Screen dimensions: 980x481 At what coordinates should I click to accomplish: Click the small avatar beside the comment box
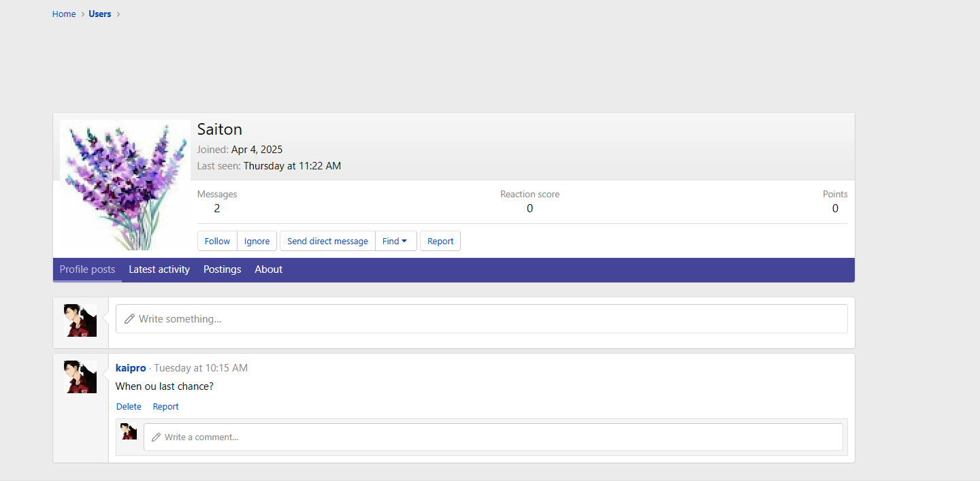[129, 431]
